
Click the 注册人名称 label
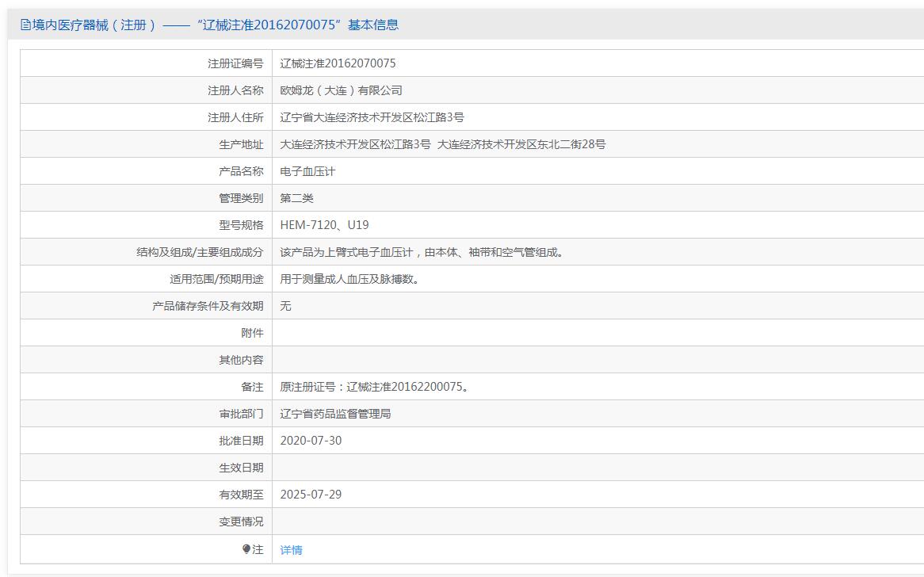[x=235, y=90]
